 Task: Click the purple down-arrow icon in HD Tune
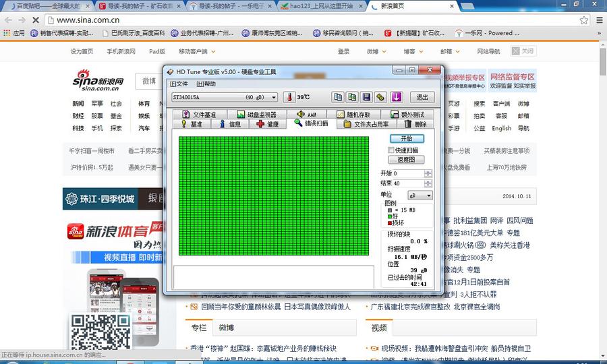[396, 97]
